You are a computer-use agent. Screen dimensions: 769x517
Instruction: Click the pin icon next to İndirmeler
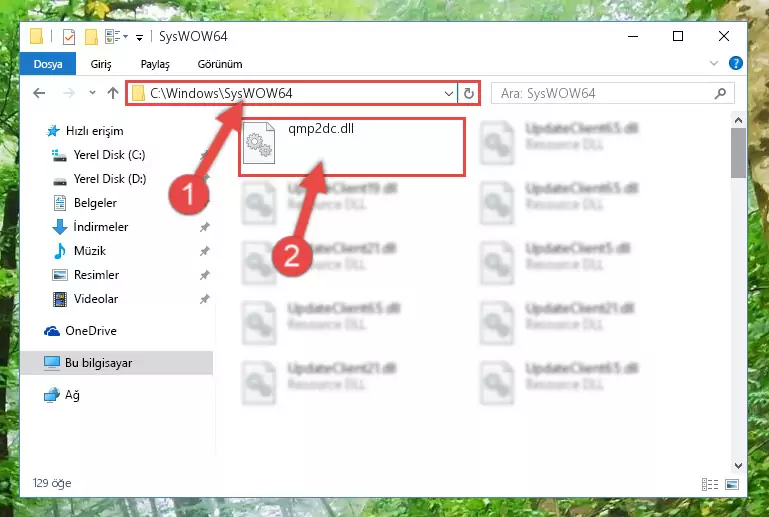[x=205, y=227]
